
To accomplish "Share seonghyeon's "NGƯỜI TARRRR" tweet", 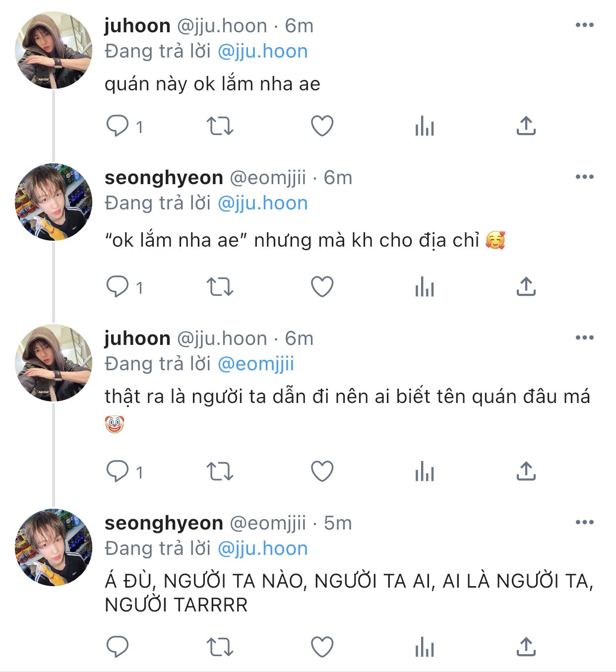I will pyautogui.click(x=526, y=647).
